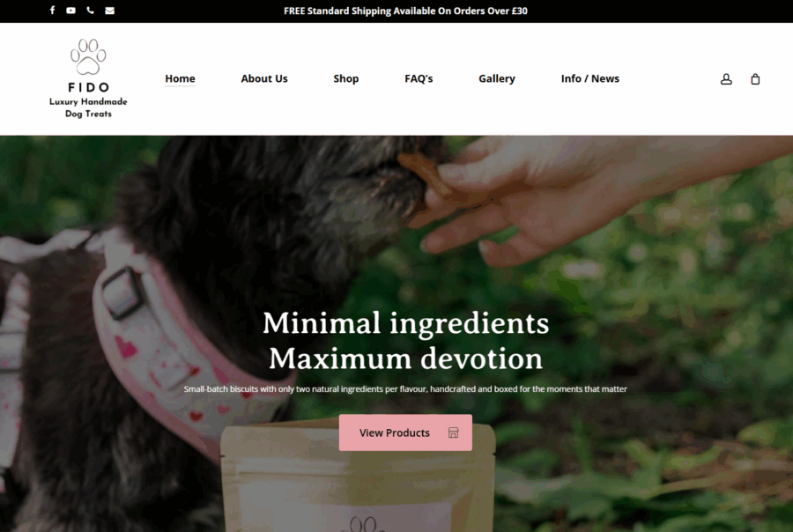Open the About Us page
This screenshot has height=532, width=793.
(264, 78)
